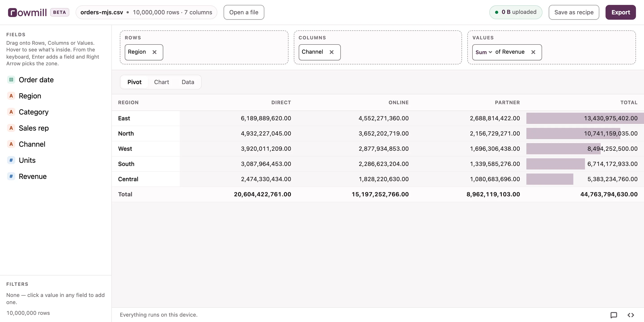Click the Rowmill logo icon
This screenshot has height=322, width=644.
(x=13, y=12)
